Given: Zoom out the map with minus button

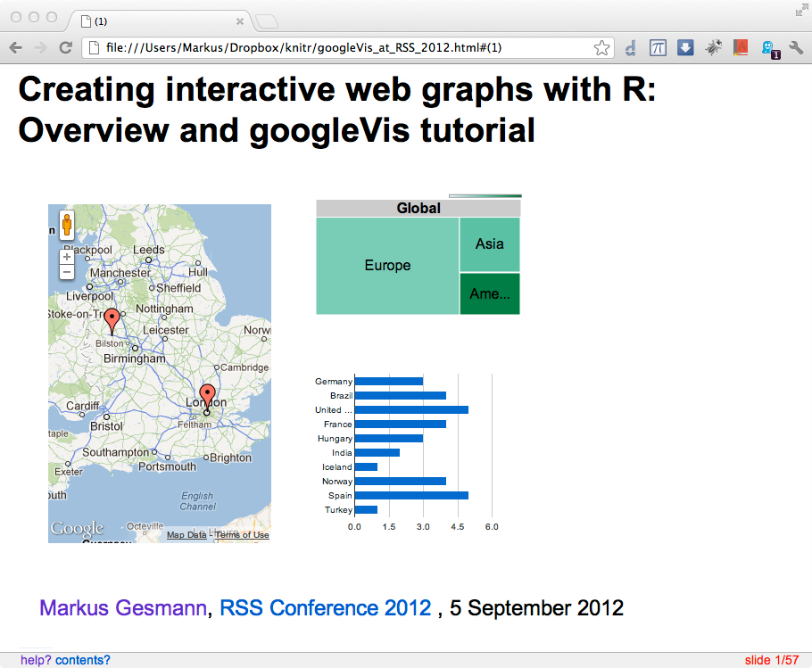Looking at the screenshot, I should click(x=67, y=272).
